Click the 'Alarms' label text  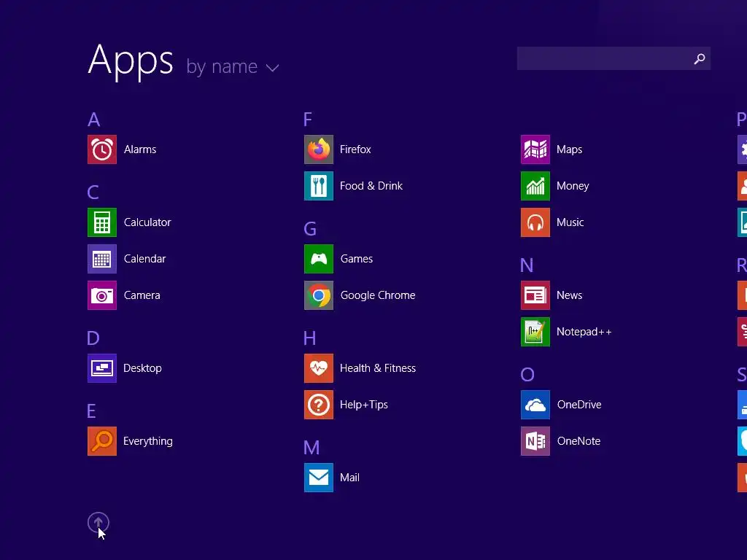pos(140,149)
